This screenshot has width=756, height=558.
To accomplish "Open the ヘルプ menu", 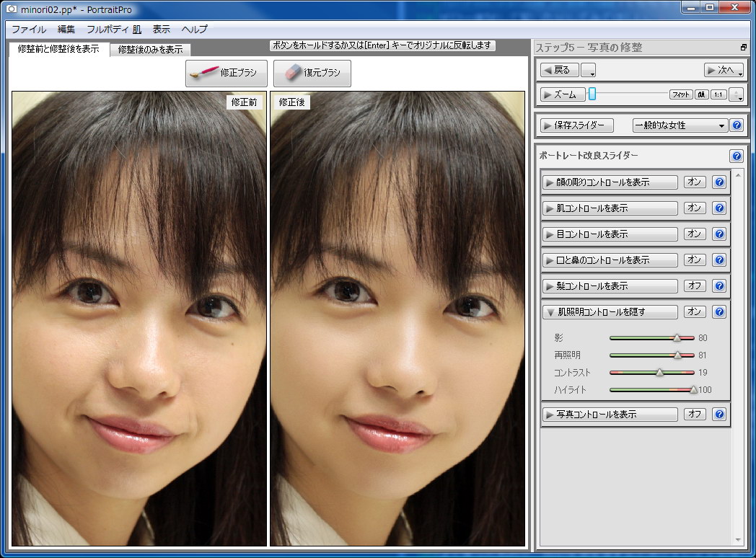I will pyautogui.click(x=194, y=30).
